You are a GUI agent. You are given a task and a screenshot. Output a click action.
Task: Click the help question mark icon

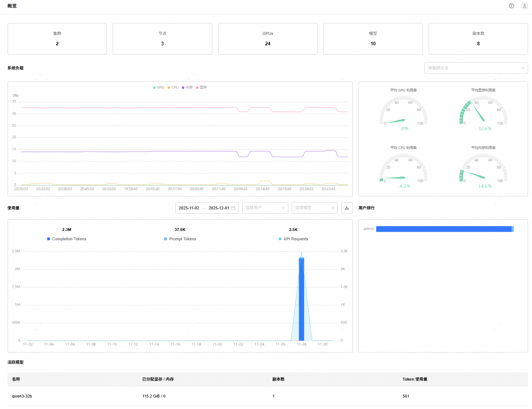coord(511,6)
